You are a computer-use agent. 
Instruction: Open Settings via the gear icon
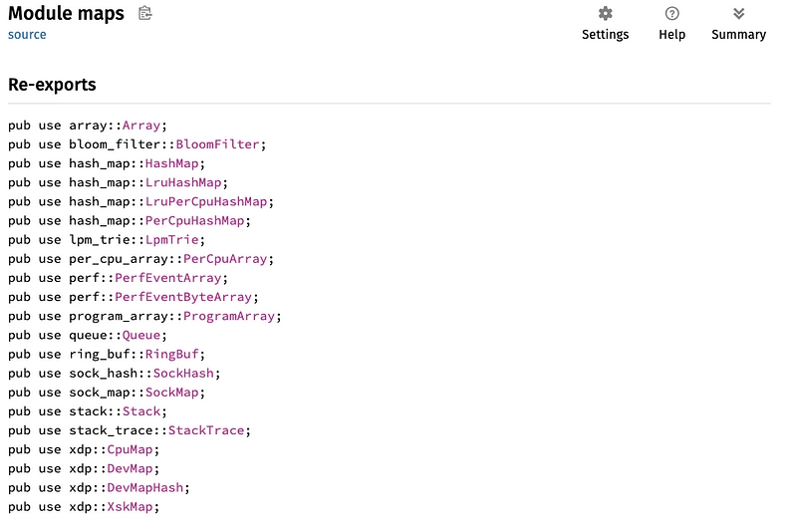click(605, 14)
